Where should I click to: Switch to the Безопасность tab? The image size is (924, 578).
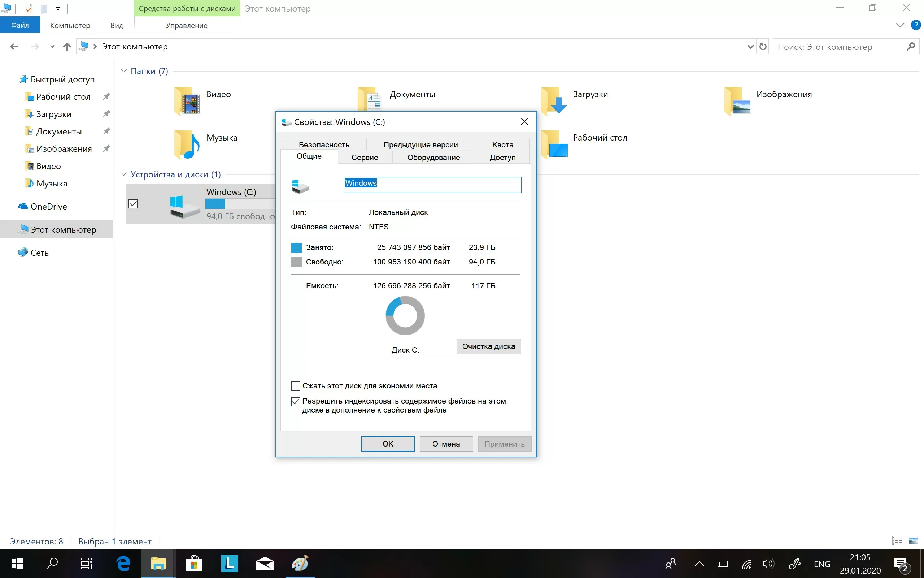pyautogui.click(x=324, y=144)
